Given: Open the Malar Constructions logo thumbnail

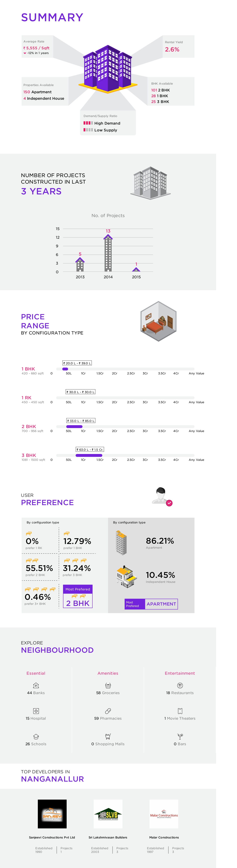Looking at the screenshot, I should (164, 814).
